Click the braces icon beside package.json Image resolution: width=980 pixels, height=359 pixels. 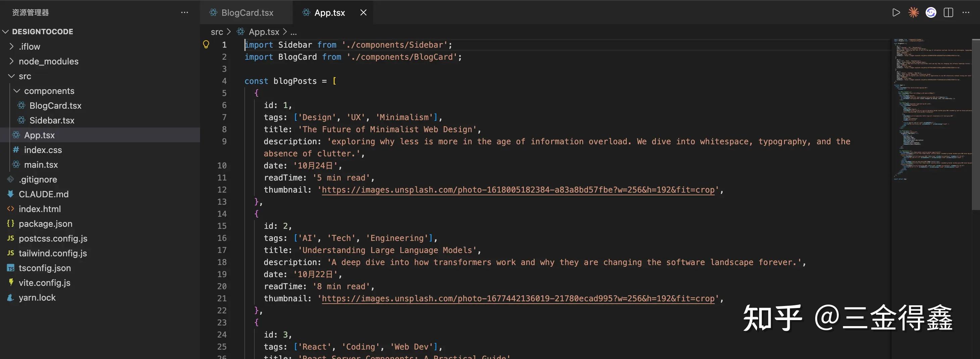[x=11, y=223]
